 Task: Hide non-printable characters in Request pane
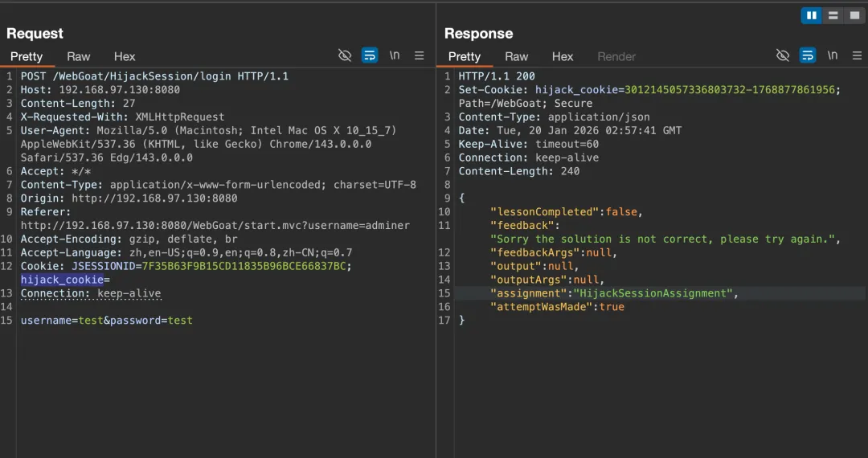pyautogui.click(x=345, y=55)
